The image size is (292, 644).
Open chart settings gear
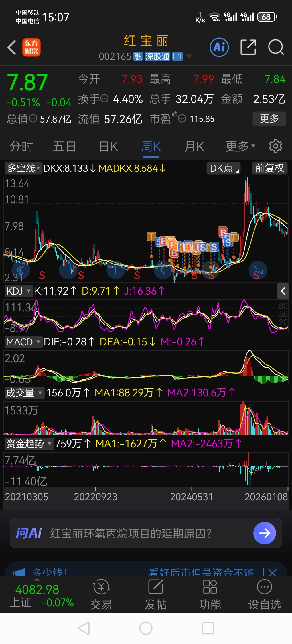(276, 146)
